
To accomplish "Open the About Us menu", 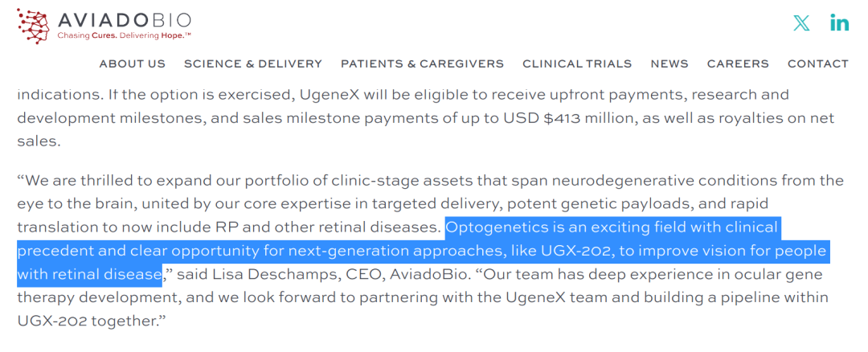I will tap(133, 63).
